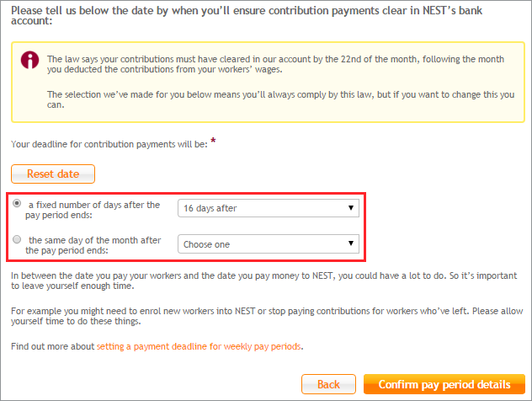
Task: Open the 'Choose one' dropdown
Action: pos(269,243)
